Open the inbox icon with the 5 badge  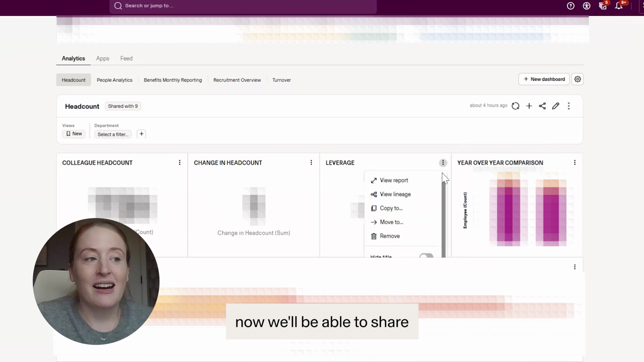tap(603, 6)
